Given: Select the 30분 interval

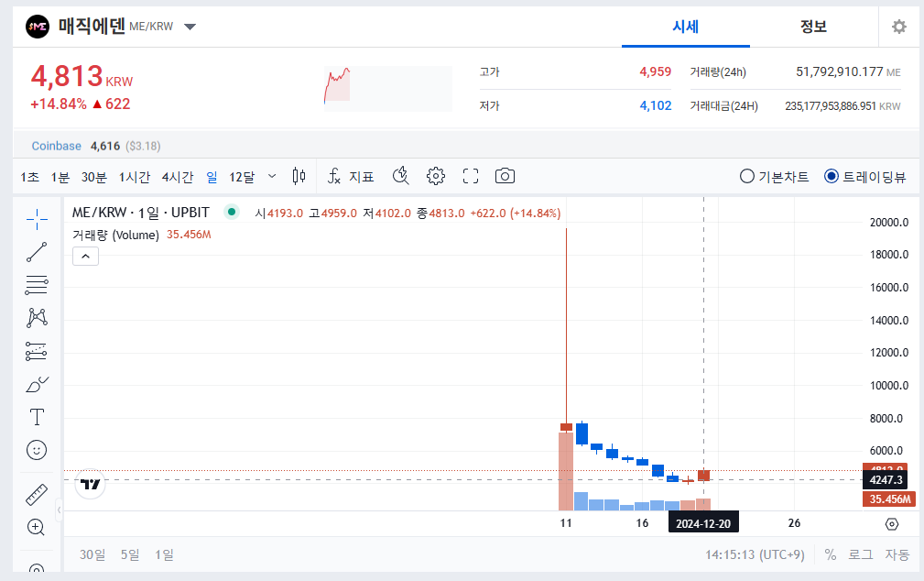Looking at the screenshot, I should [x=94, y=177].
